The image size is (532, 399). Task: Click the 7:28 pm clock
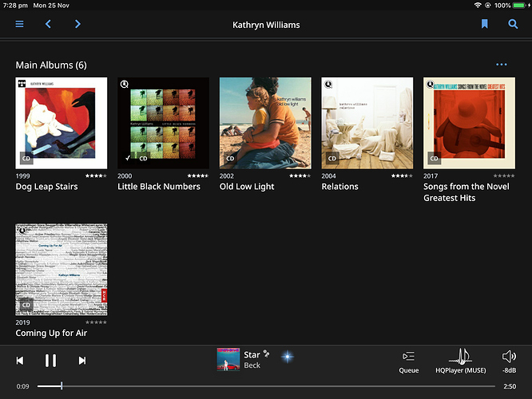pos(15,6)
